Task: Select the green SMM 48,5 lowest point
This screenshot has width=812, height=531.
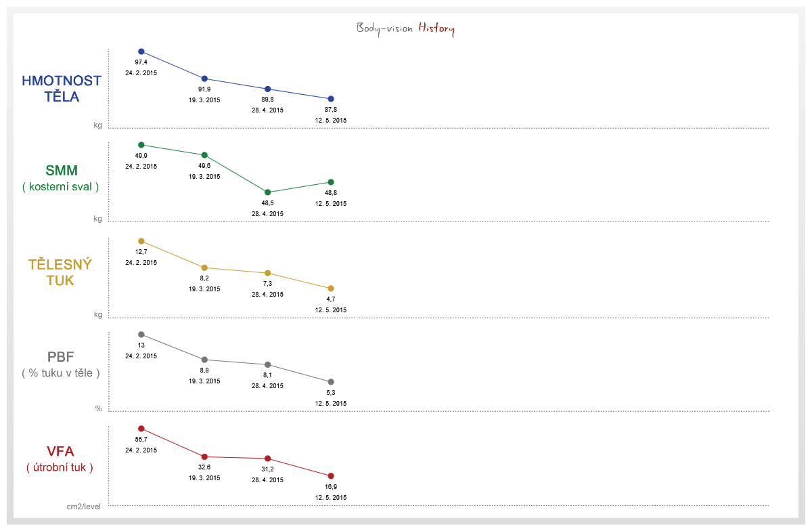Action: [267, 192]
